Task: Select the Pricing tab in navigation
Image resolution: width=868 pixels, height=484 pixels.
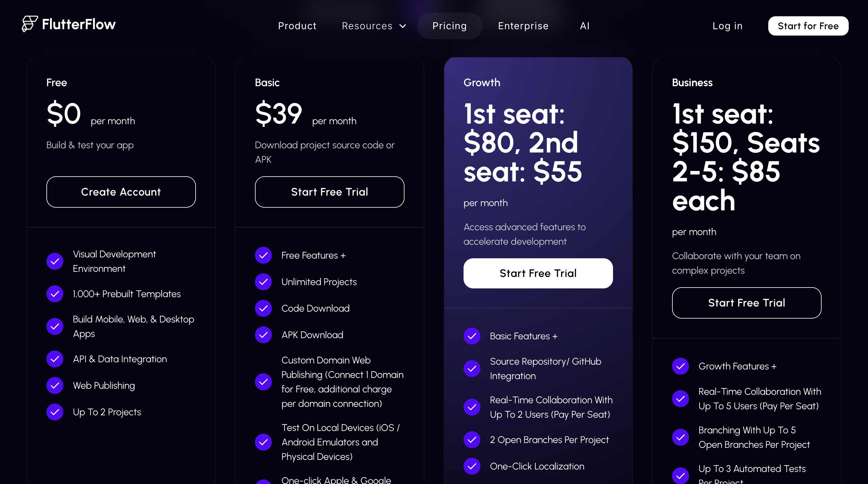Action: coord(449,26)
